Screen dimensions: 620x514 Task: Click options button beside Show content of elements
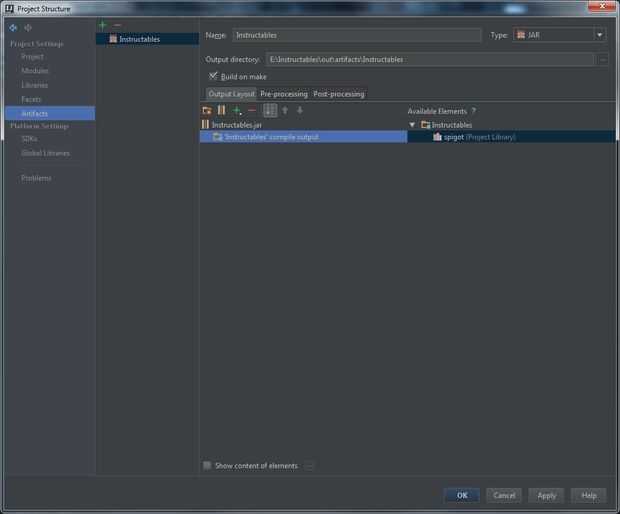[309, 466]
